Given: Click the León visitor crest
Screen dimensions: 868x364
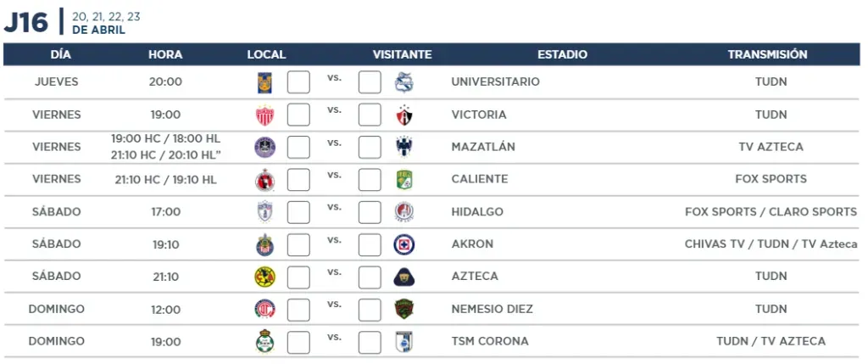Looking at the screenshot, I should click(404, 180).
